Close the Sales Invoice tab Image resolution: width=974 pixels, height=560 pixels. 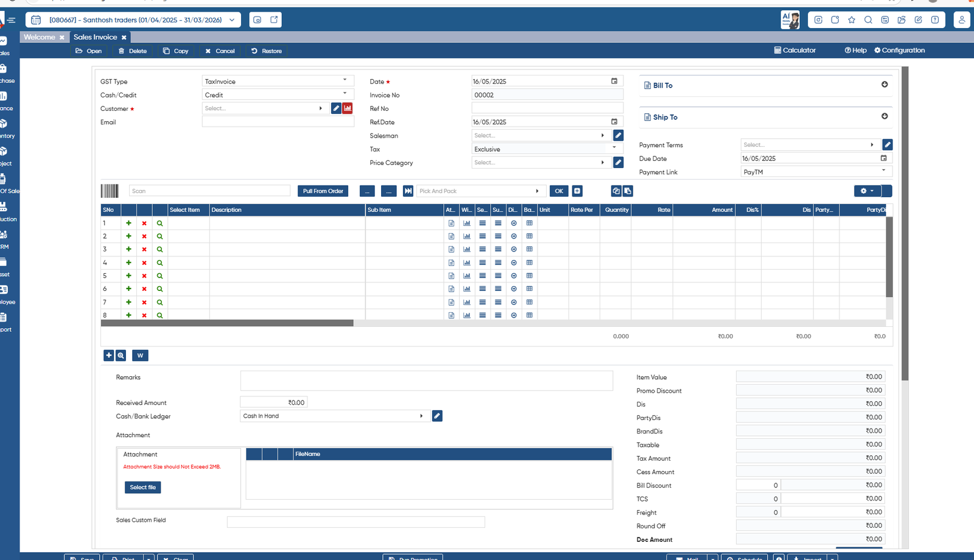click(x=124, y=38)
